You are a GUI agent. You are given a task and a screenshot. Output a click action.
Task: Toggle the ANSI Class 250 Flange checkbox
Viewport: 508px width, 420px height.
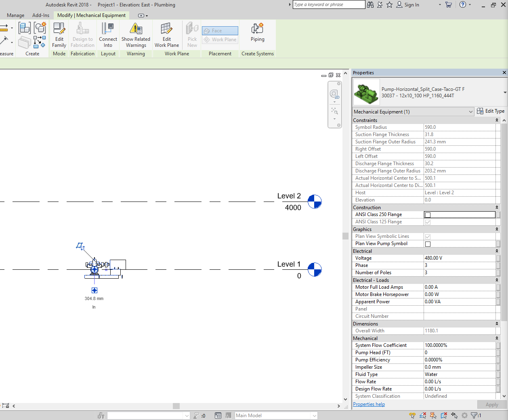click(428, 215)
